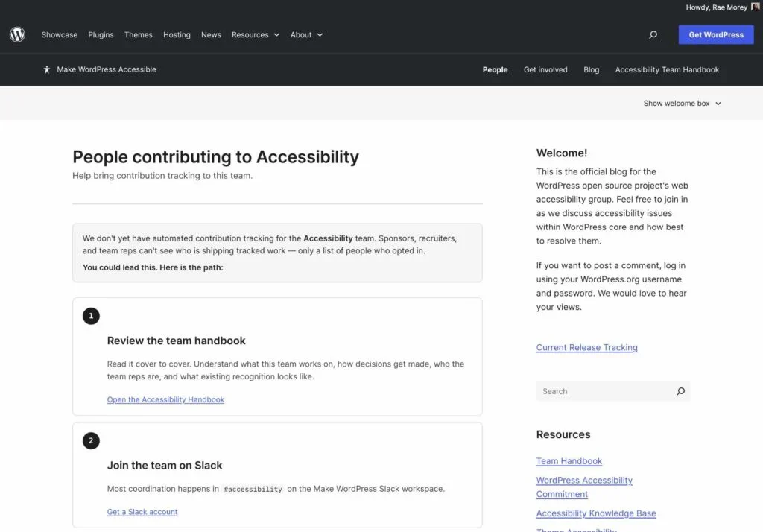Go to the Plugins page
Viewport: 763px width, 532px height.
pyautogui.click(x=101, y=34)
